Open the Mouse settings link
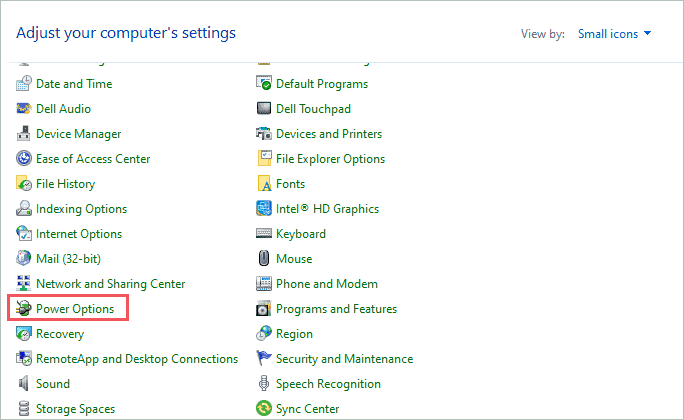Image resolution: width=684 pixels, height=420 pixels. point(294,259)
